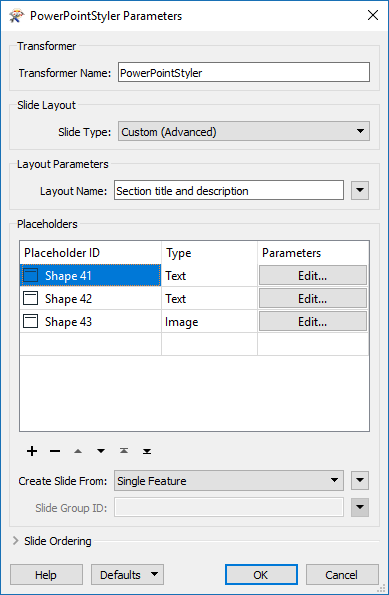Click the Shape 42 placeholder icon
Viewport: 389px width, 595px height.
coord(30,298)
